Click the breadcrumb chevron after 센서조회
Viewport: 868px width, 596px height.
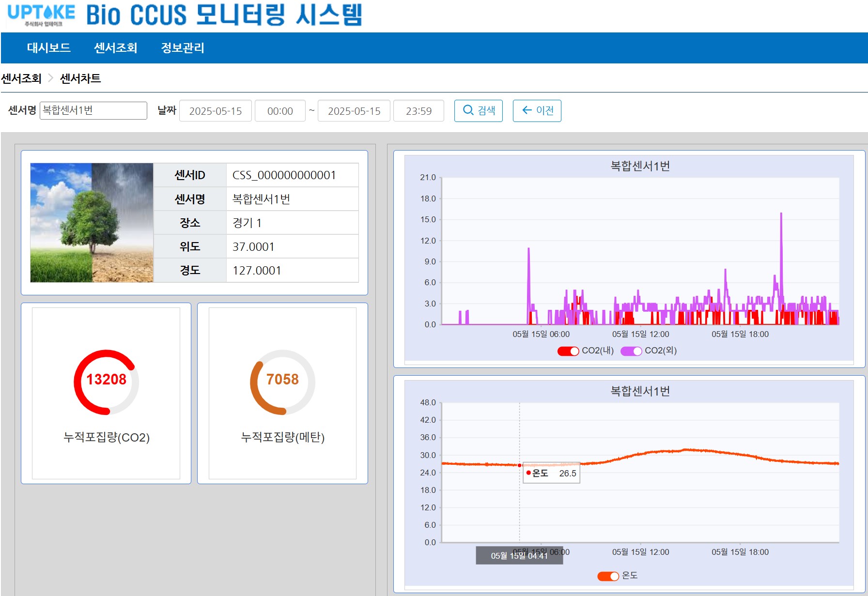[x=50, y=78]
